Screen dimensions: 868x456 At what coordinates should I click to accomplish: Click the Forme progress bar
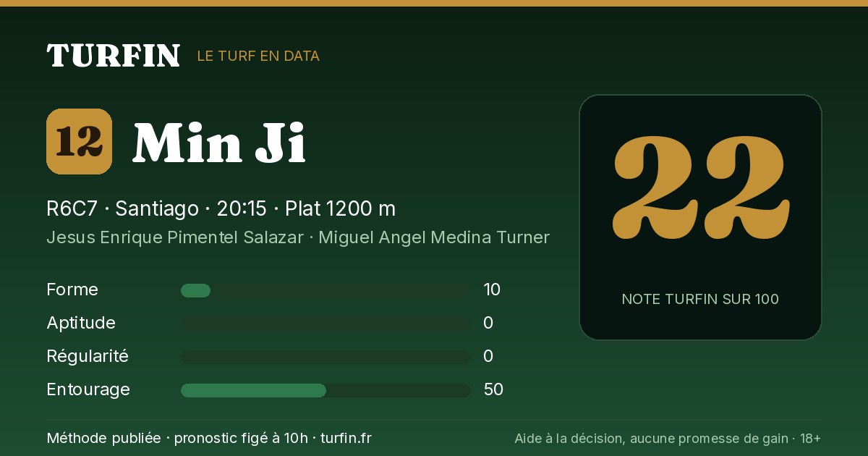point(325,290)
